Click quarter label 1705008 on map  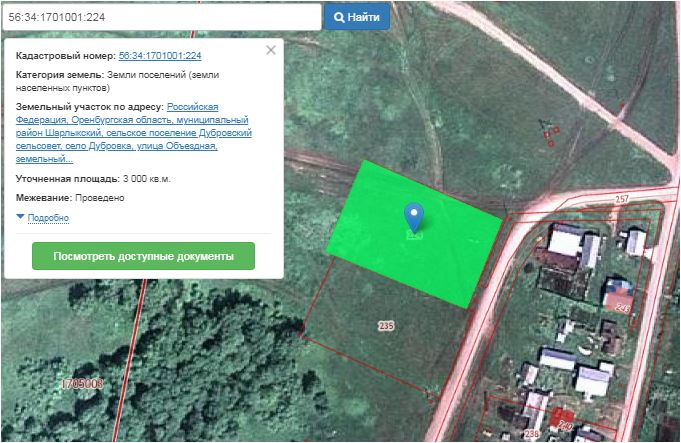81,383
